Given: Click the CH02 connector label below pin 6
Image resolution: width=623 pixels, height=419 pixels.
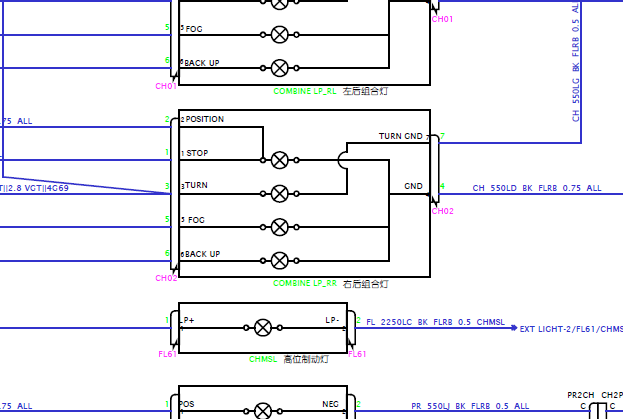Looking at the screenshot, I should click(x=166, y=278).
